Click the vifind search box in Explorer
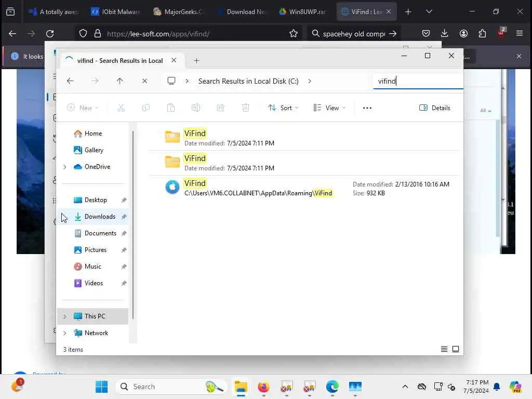 (418, 81)
